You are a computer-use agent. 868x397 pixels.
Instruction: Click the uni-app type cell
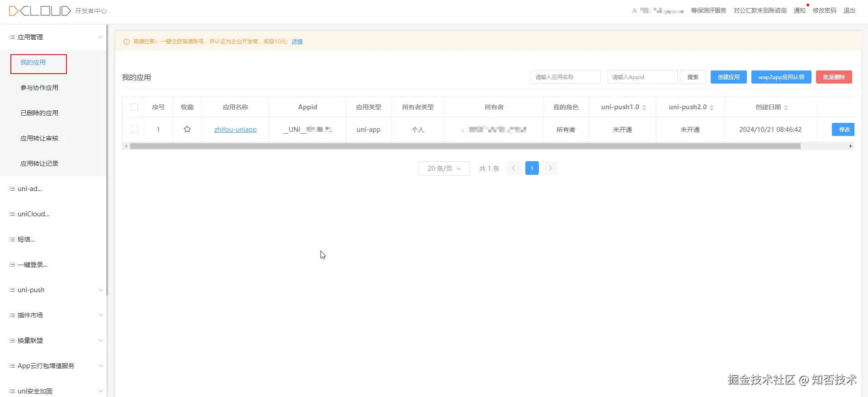coord(368,130)
